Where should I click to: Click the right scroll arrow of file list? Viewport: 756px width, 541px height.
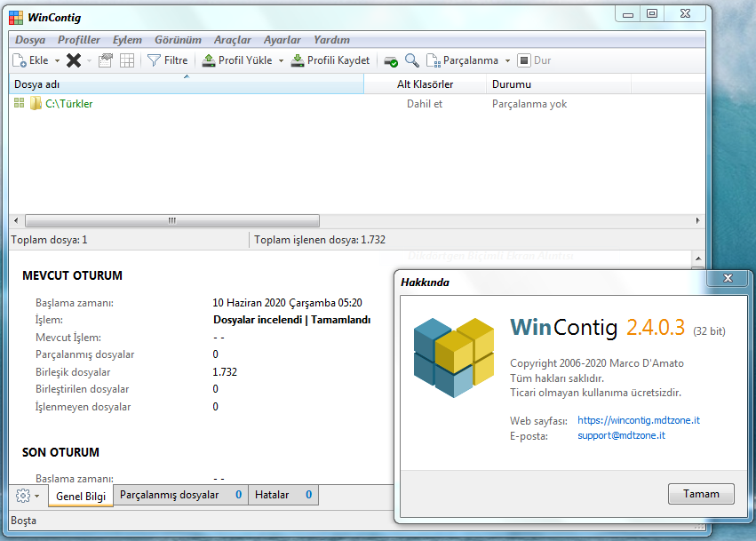coord(697,221)
